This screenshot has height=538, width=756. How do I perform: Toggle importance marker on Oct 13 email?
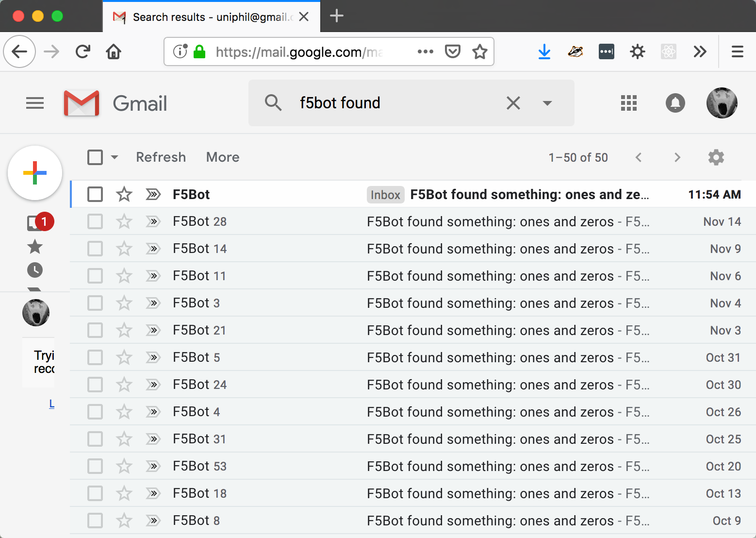[x=153, y=493]
